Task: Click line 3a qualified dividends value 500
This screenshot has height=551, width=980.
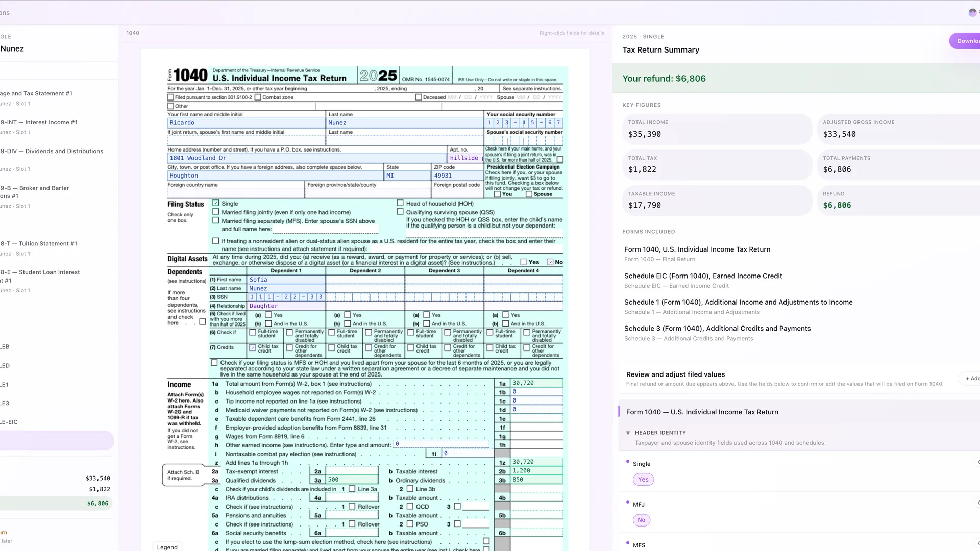Action: point(352,480)
